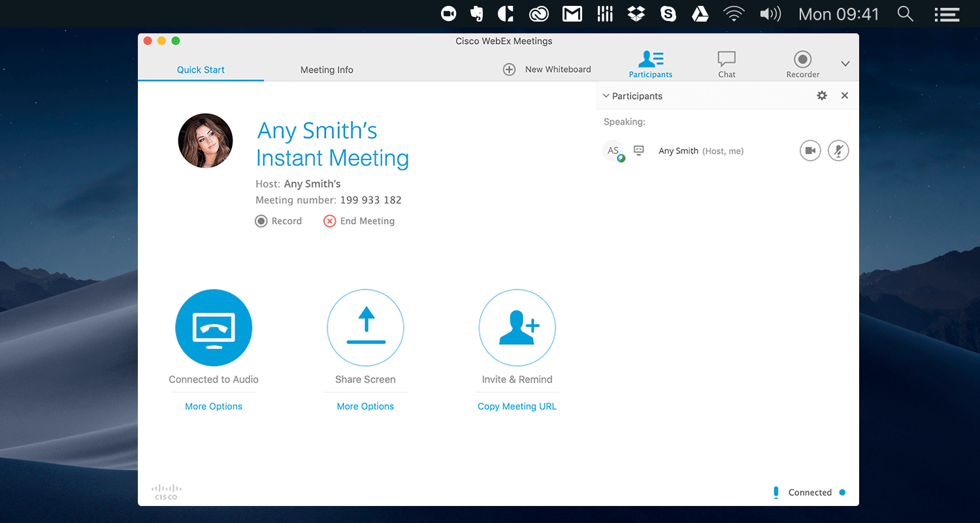Open the Zoom camera icon in menu bar

[448, 14]
